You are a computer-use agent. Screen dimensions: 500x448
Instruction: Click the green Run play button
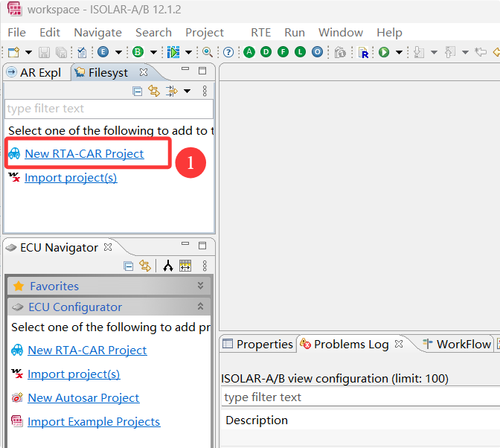384,52
